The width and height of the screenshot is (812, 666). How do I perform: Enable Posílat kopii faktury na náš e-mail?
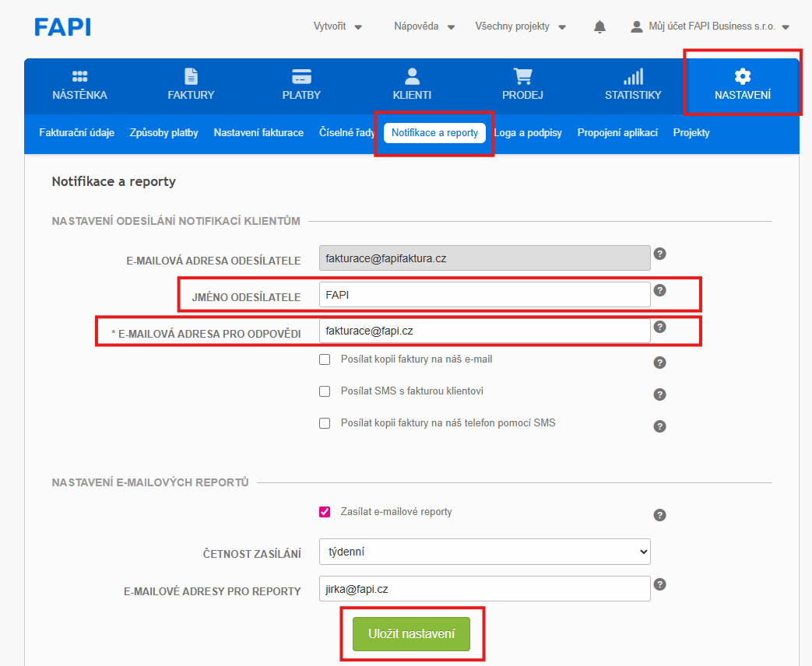pos(325,359)
